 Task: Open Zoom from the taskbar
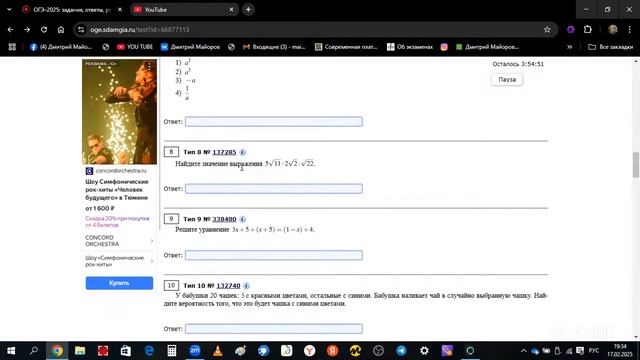point(195,351)
